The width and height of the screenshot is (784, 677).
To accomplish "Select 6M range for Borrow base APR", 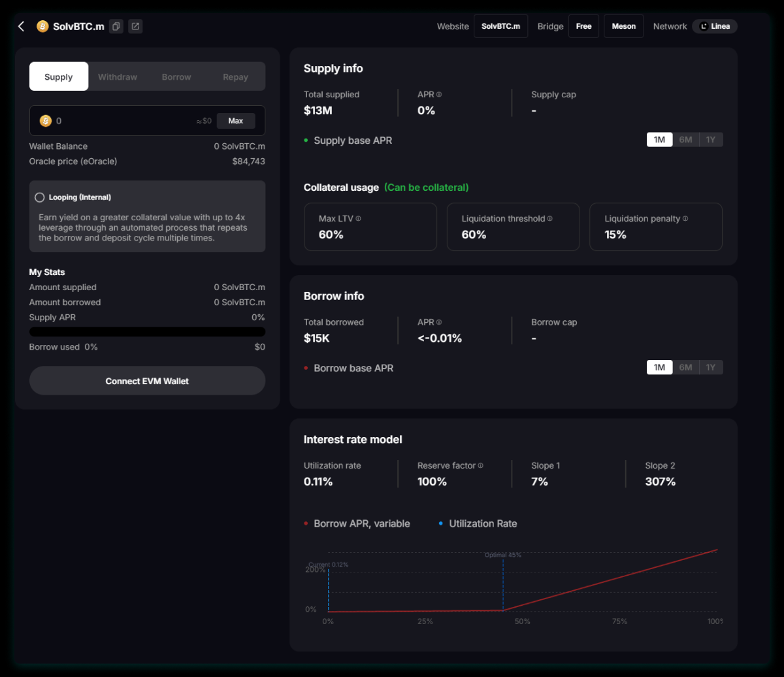I will tap(685, 367).
